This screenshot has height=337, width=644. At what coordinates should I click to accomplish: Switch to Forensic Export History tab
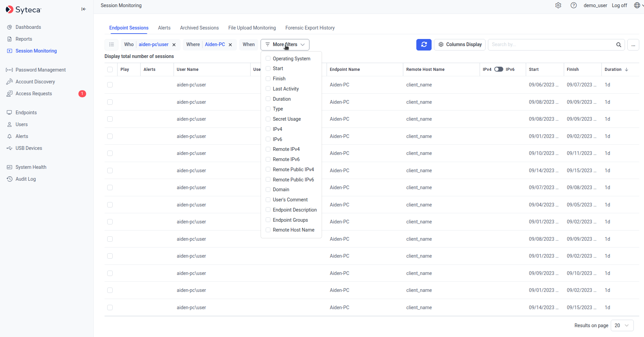(310, 28)
